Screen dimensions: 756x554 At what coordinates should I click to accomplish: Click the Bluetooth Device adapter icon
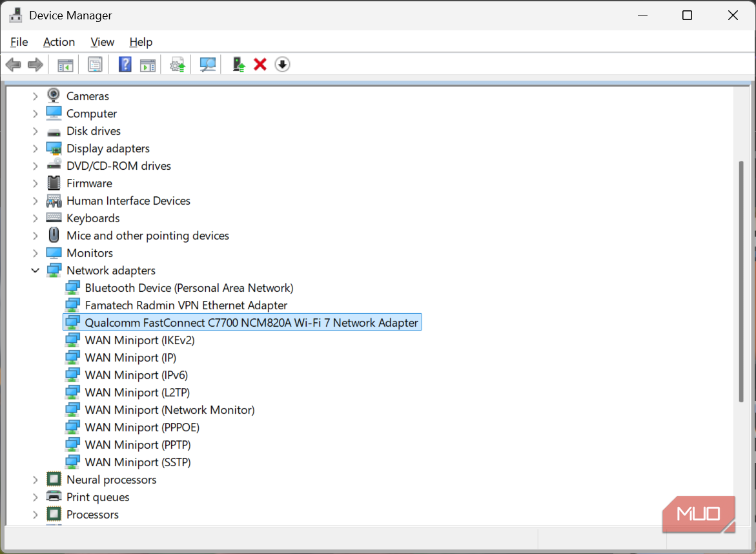(72, 288)
